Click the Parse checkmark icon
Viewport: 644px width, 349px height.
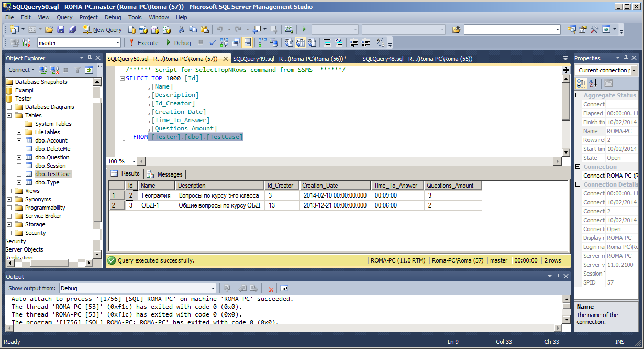coord(213,43)
